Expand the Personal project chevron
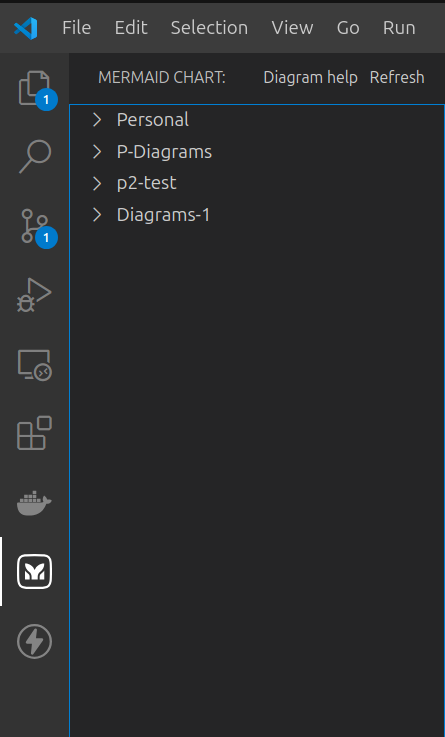Screen dimensions: 445x737 tap(97, 120)
